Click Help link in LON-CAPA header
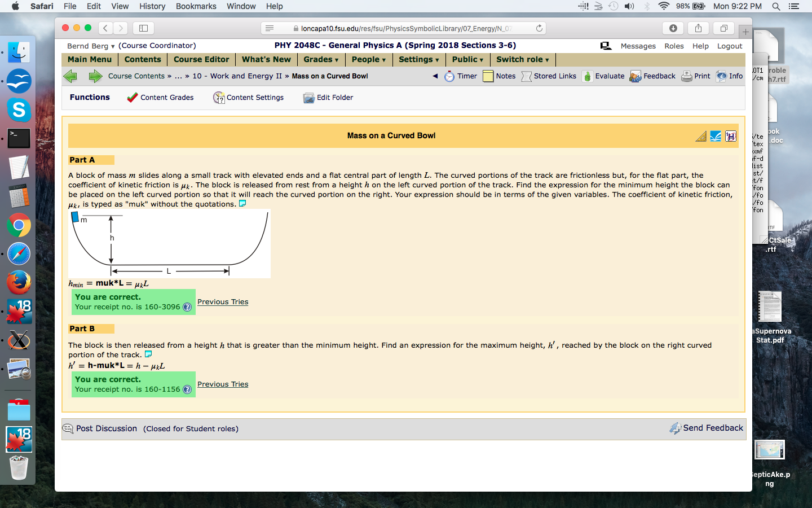The width and height of the screenshot is (812, 508). coord(700,46)
